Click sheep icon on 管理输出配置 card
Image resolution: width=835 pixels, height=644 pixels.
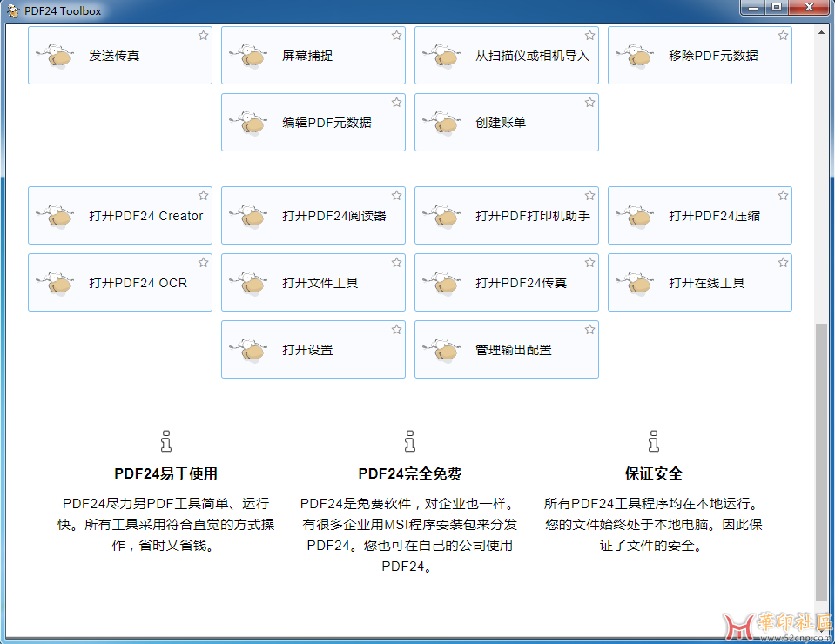point(442,350)
